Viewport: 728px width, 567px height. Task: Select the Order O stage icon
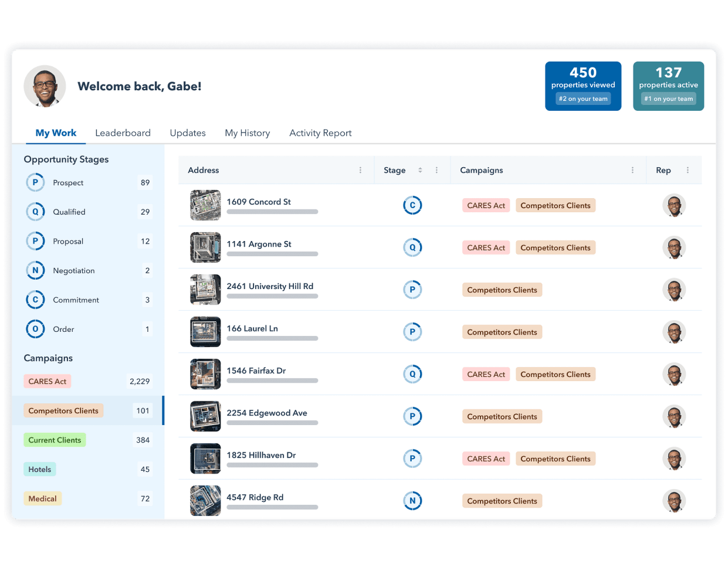[x=35, y=329]
